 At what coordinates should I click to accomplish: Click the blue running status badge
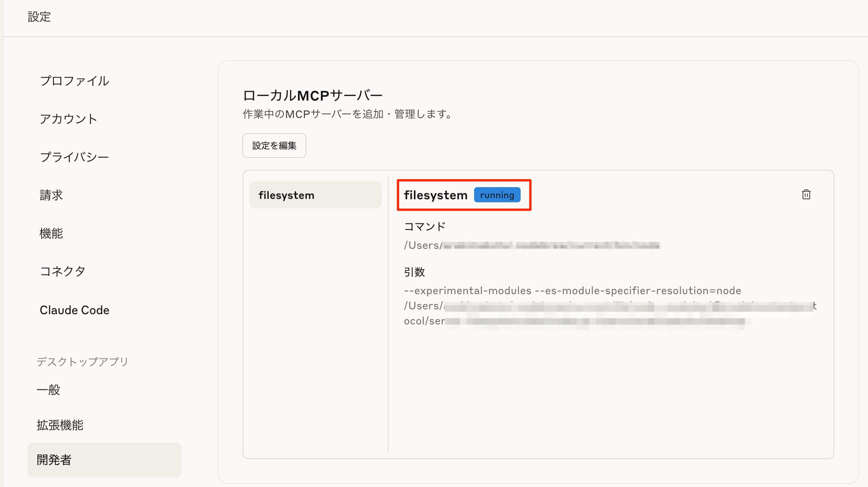pos(497,195)
